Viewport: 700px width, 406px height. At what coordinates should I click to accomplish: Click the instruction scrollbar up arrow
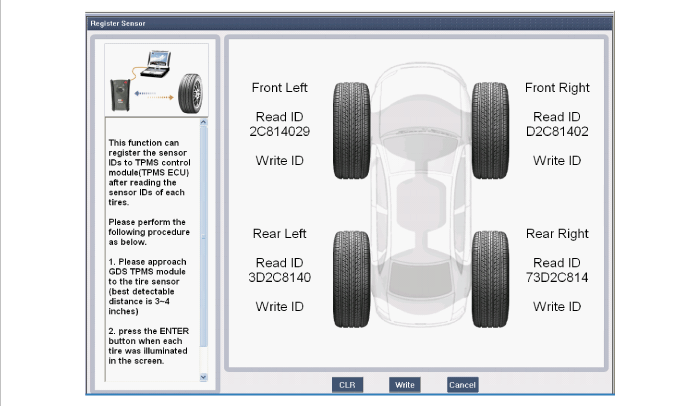(x=204, y=122)
